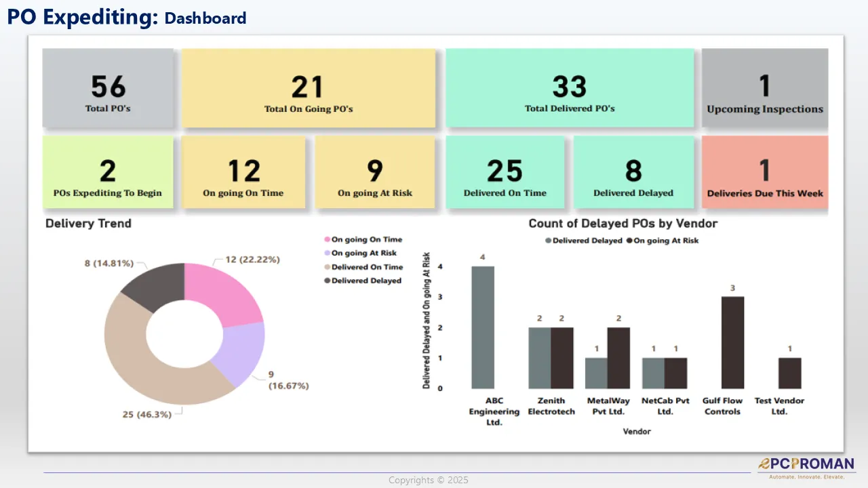Viewport: 868px width, 488px height.
Task: Select the Gulf Flow Controls dark bar
Action: [733, 342]
